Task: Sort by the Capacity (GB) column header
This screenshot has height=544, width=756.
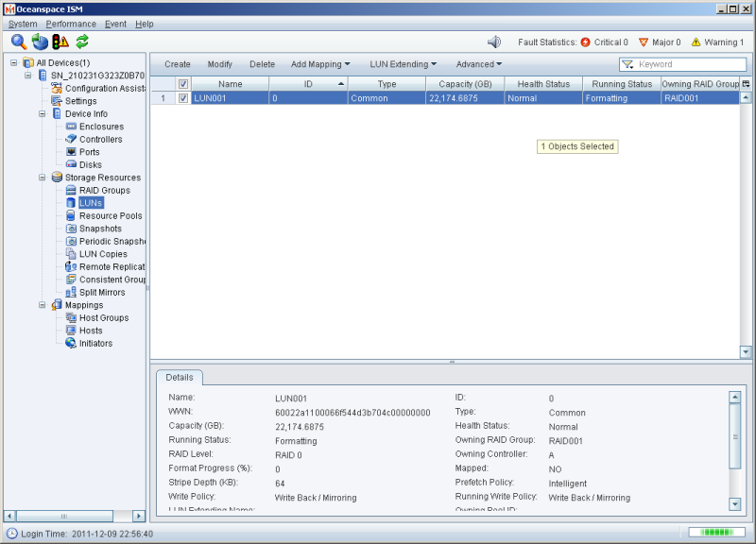Action: point(465,84)
